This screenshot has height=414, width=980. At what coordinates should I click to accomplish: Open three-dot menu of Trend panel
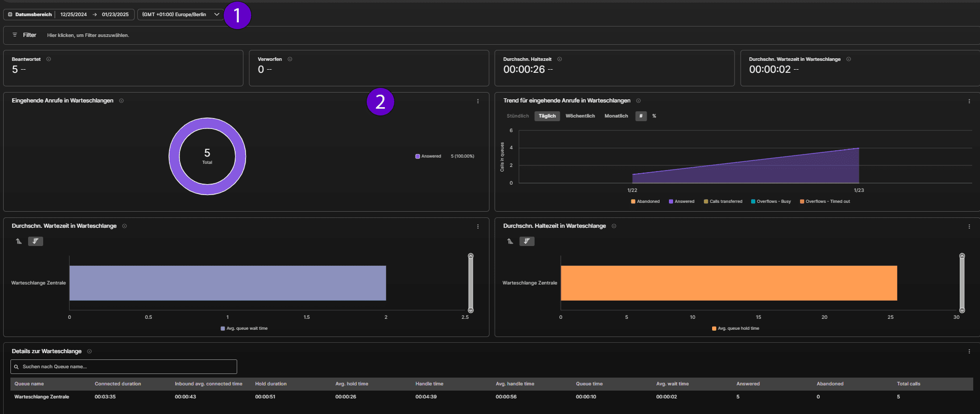pos(969,101)
